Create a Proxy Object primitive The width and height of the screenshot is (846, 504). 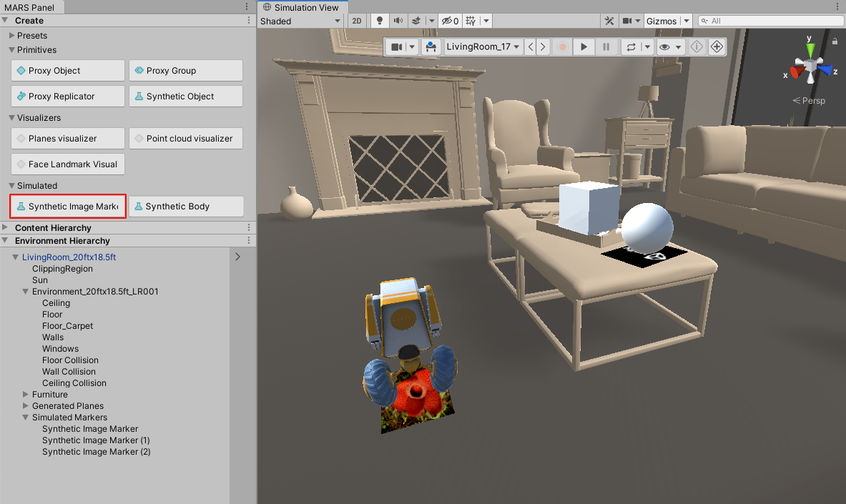[x=68, y=71]
